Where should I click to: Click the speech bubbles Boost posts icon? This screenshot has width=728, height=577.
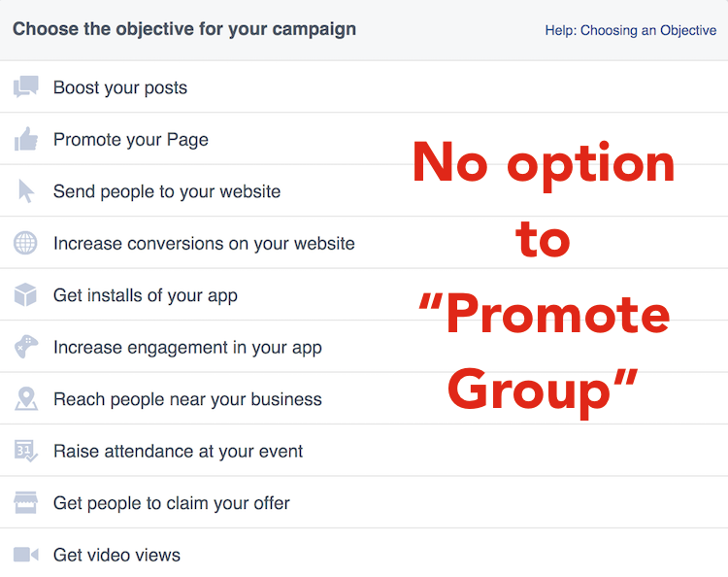pos(25,87)
